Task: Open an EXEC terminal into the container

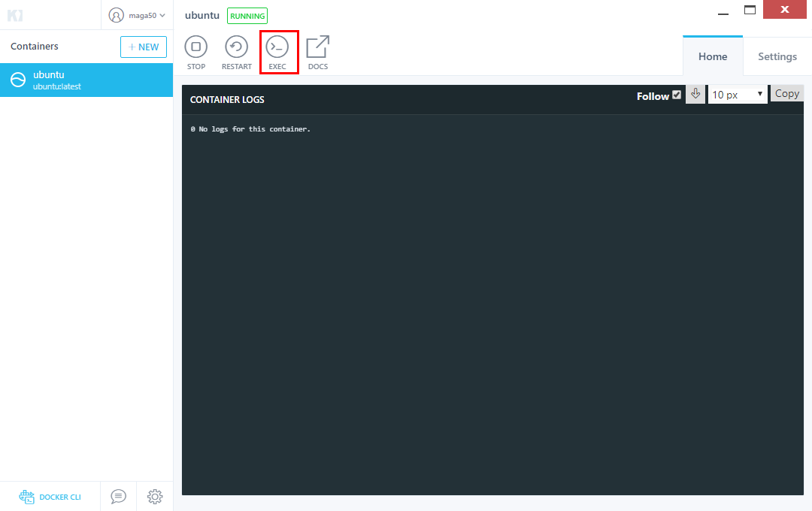Action: 278,51
